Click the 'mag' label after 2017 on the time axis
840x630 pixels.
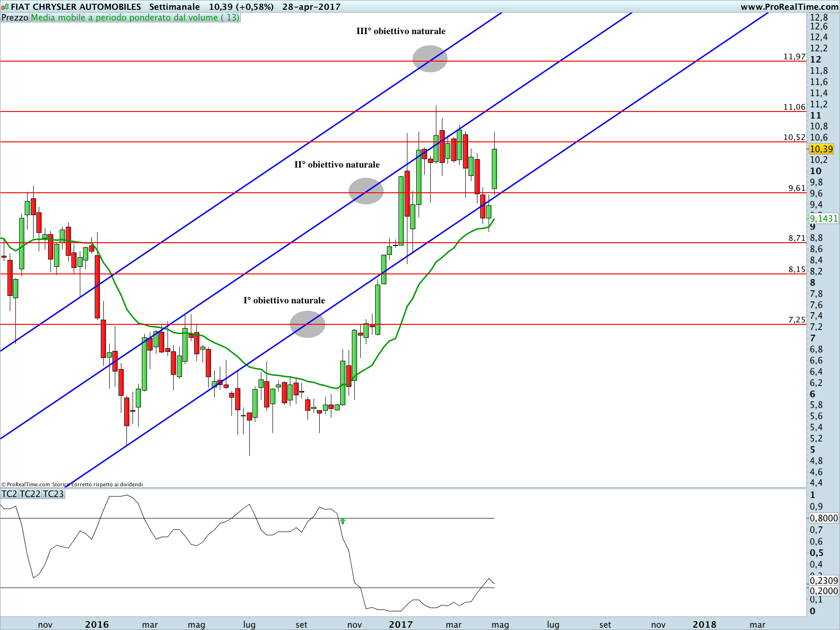[500, 624]
